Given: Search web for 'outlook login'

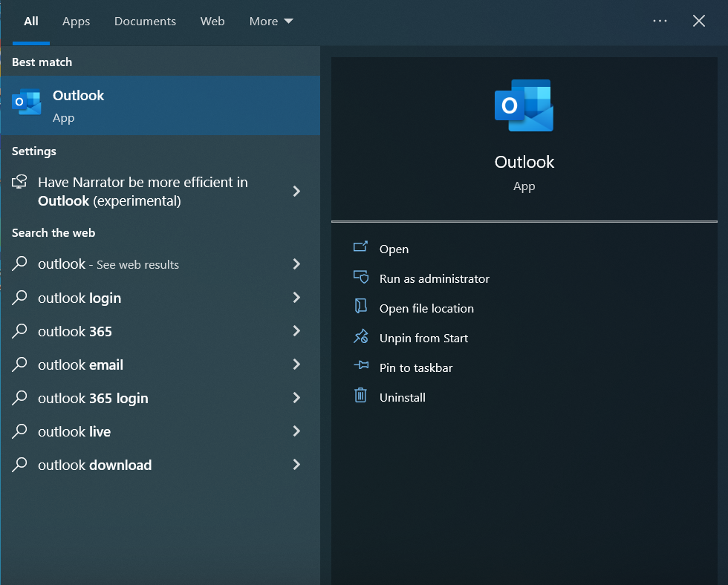Looking at the screenshot, I should point(160,298).
